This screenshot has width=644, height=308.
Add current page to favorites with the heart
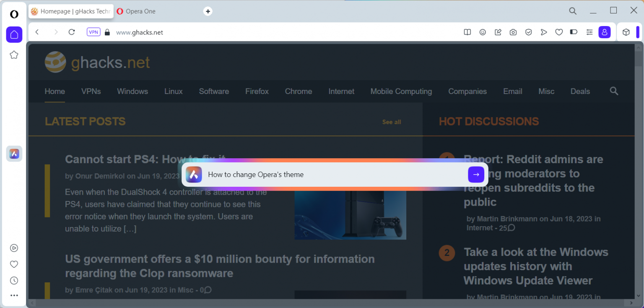click(x=559, y=32)
